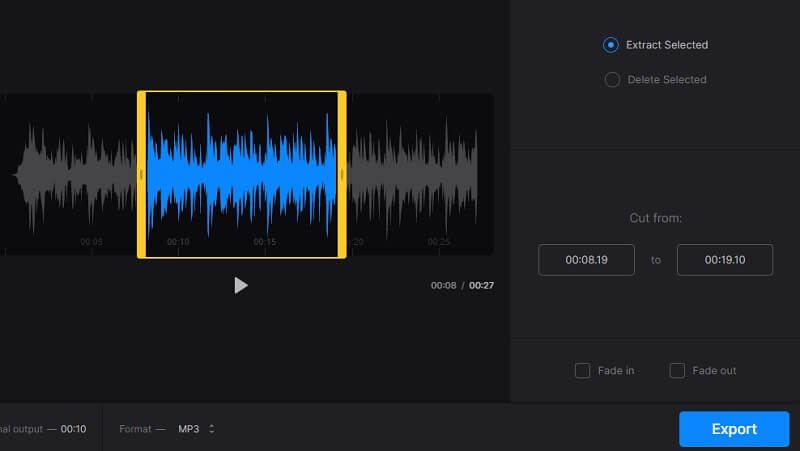Seek to the 00:15 timeline mark
800x451 pixels.
(x=264, y=242)
